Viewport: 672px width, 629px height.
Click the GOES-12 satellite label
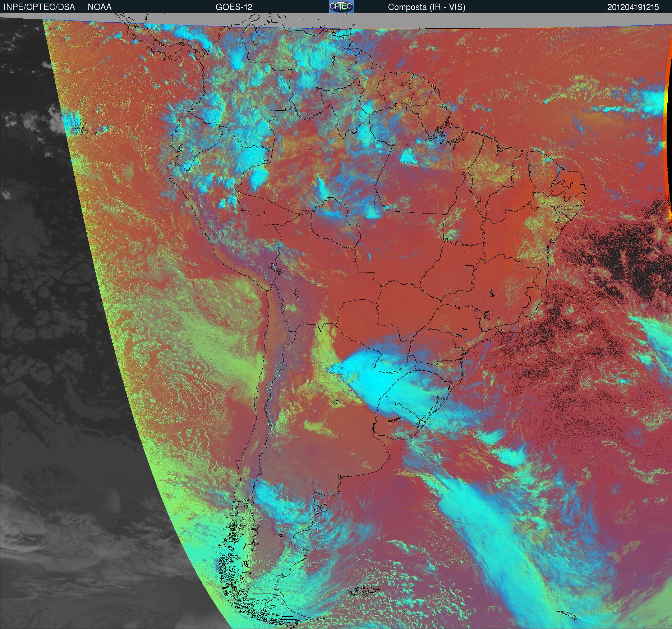click(x=234, y=7)
